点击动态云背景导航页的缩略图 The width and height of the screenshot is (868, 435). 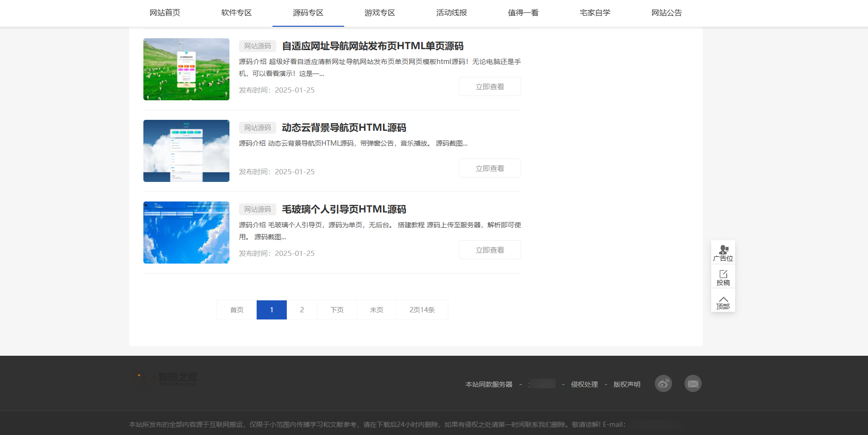(186, 151)
